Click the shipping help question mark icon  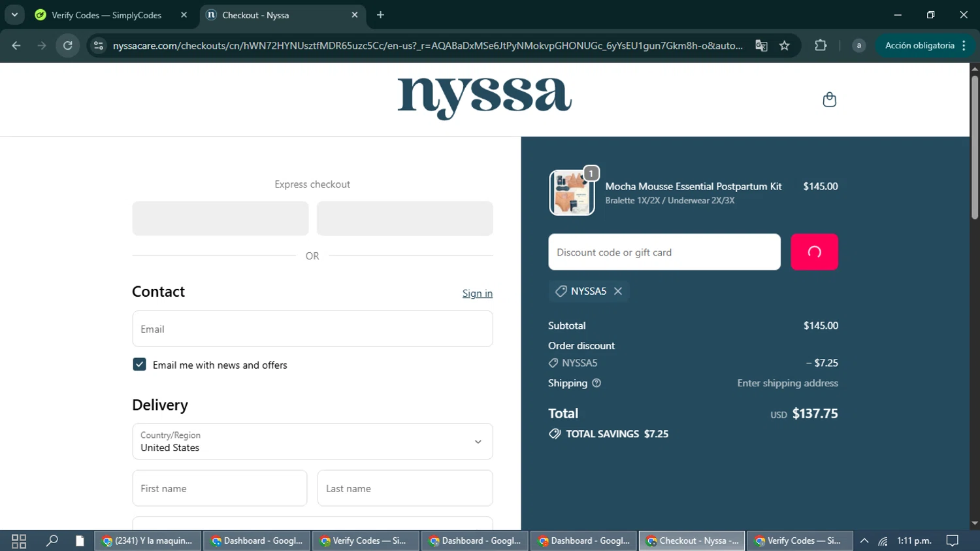coord(596,383)
